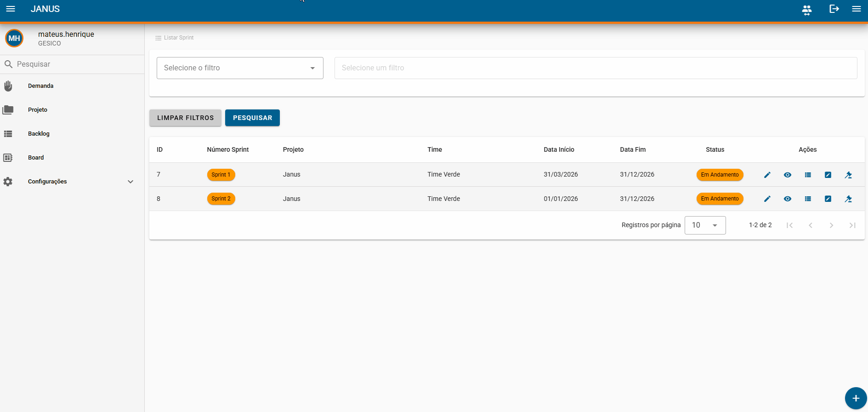Toggle the left hamburger menu
The width and height of the screenshot is (868, 412).
(11, 9)
